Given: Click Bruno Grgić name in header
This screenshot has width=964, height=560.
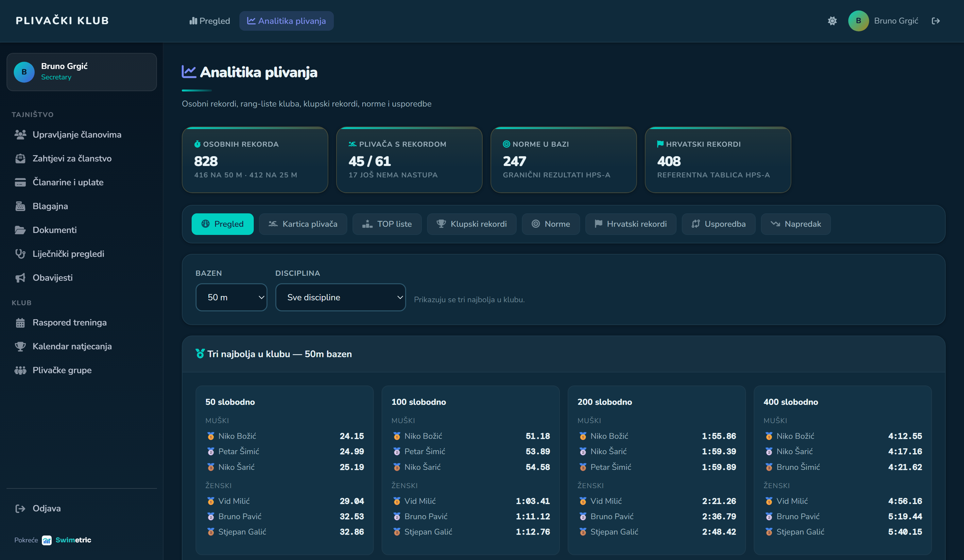Looking at the screenshot, I should point(896,21).
